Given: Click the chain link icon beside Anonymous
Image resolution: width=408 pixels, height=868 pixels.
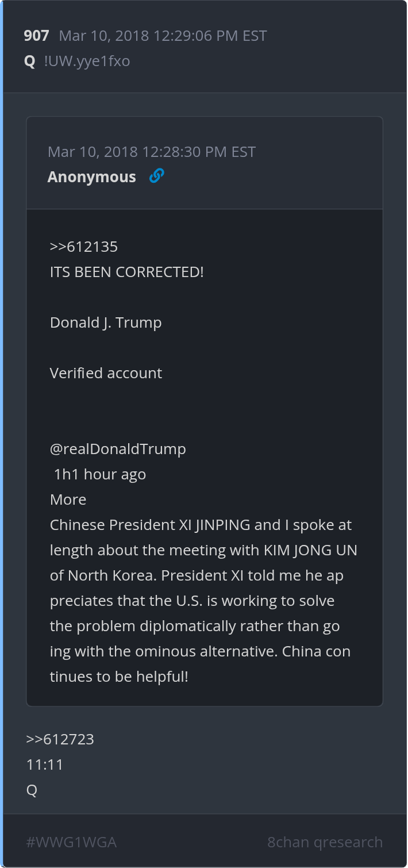Looking at the screenshot, I should coord(156,176).
